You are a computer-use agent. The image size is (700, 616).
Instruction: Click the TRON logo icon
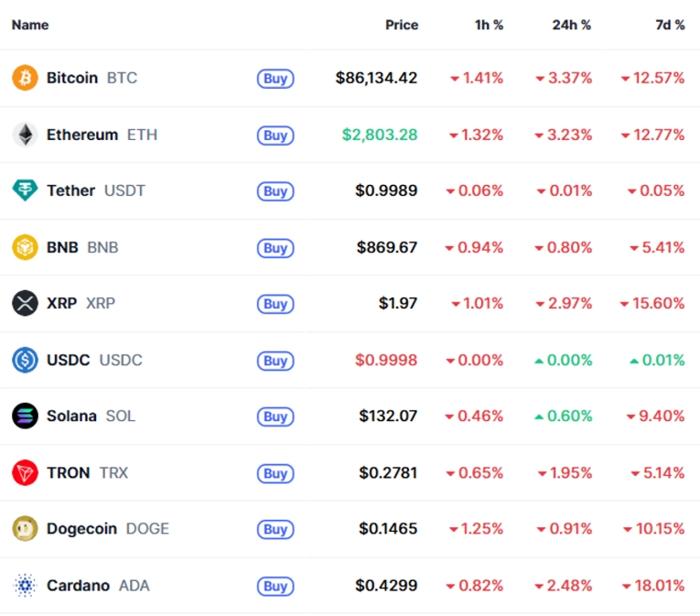(x=25, y=472)
